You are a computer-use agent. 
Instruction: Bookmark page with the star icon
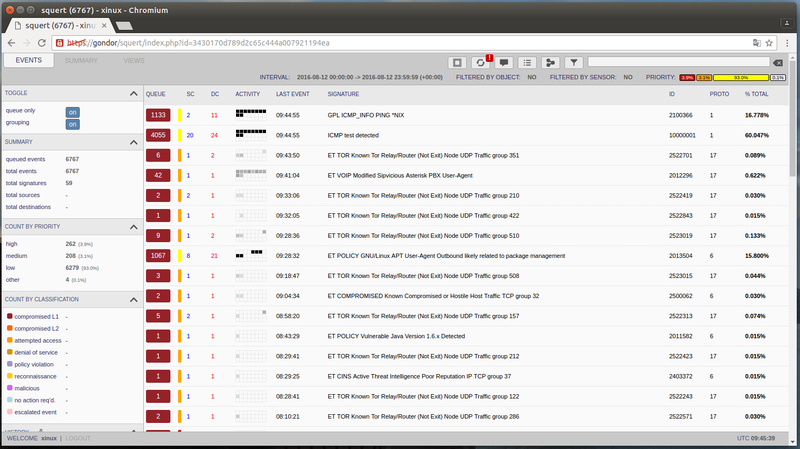771,43
